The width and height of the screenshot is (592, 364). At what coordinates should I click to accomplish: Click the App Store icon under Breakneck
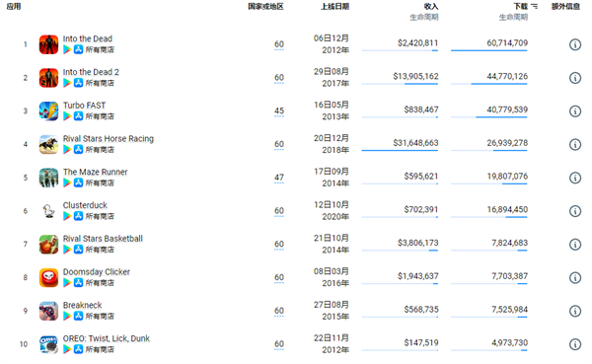click(x=78, y=316)
